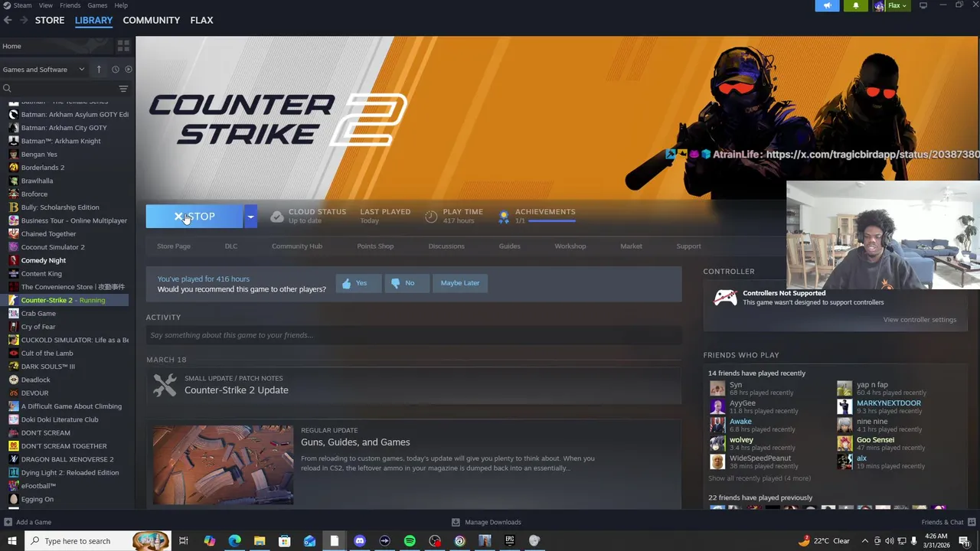This screenshot has width=980, height=551.
Task: Open Discord from the Windows taskbar
Action: (359, 541)
